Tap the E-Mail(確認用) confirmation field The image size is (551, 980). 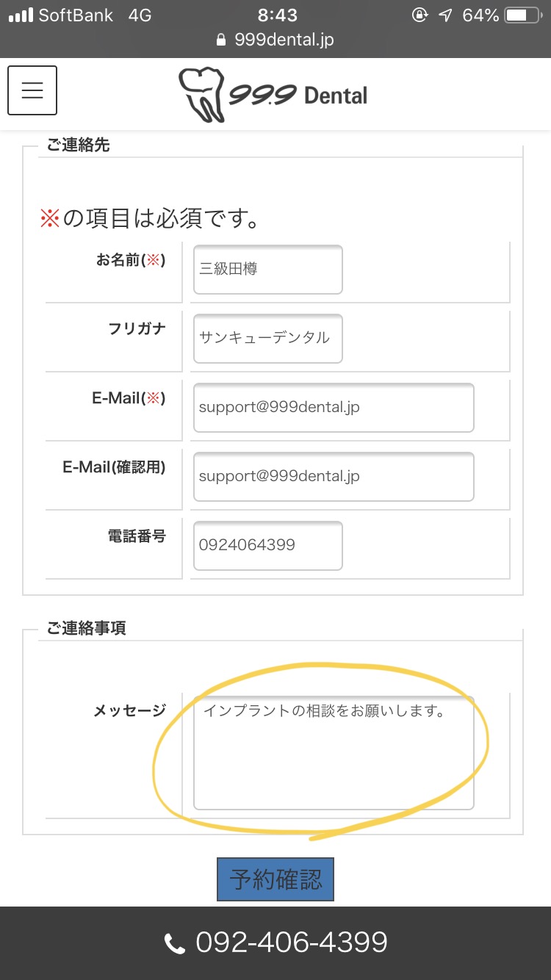[x=334, y=477]
